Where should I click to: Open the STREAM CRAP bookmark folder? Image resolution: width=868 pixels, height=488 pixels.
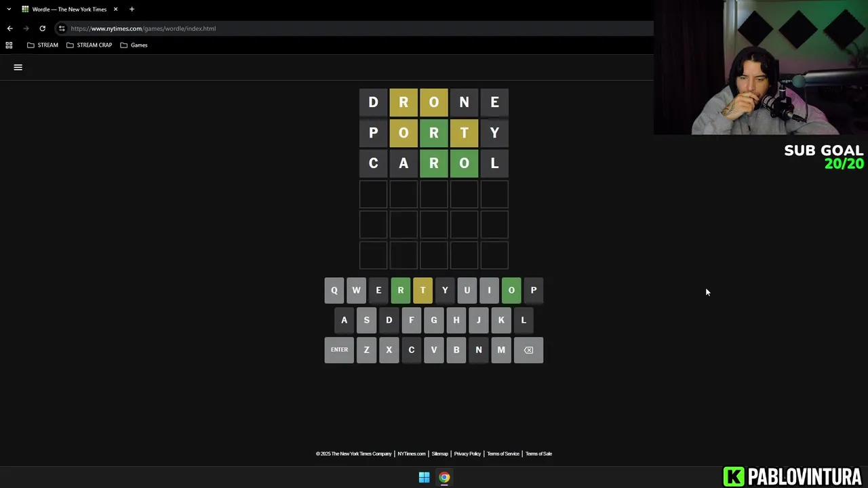tap(89, 45)
